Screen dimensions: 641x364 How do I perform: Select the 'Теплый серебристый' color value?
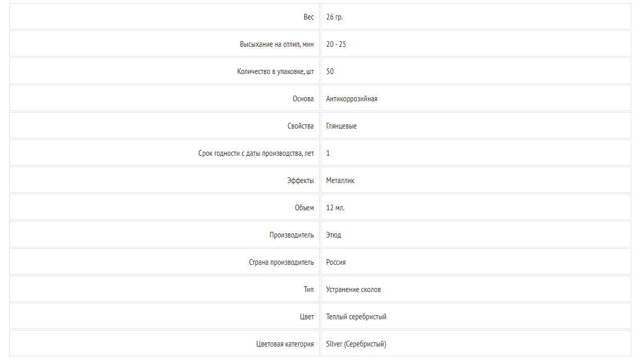[x=356, y=317]
